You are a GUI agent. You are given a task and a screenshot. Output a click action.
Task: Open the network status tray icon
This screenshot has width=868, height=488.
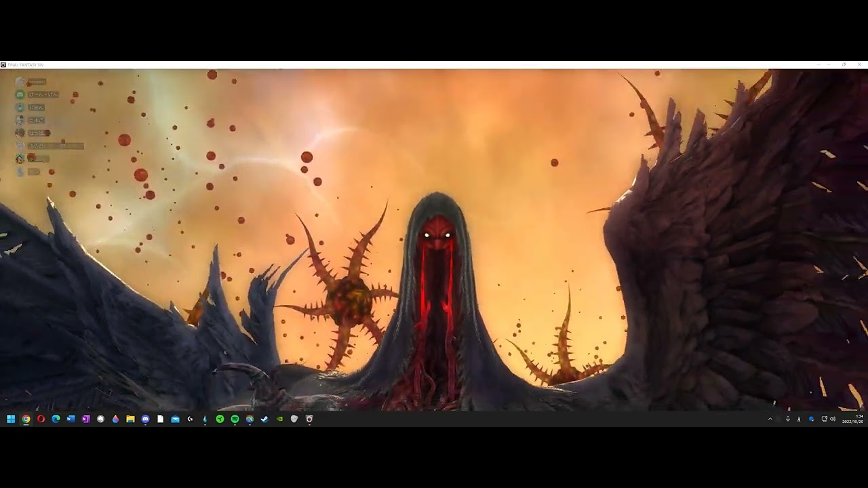(x=824, y=419)
